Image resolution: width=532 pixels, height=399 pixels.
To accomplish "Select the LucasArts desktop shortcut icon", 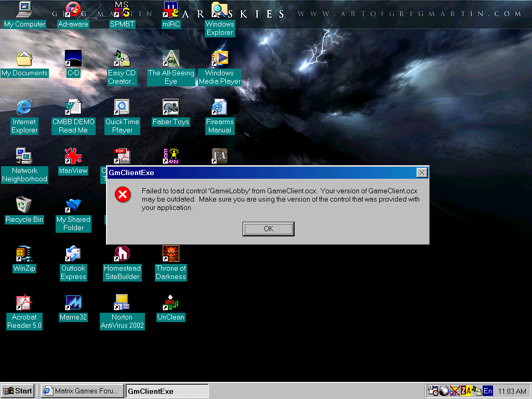I will [171, 156].
